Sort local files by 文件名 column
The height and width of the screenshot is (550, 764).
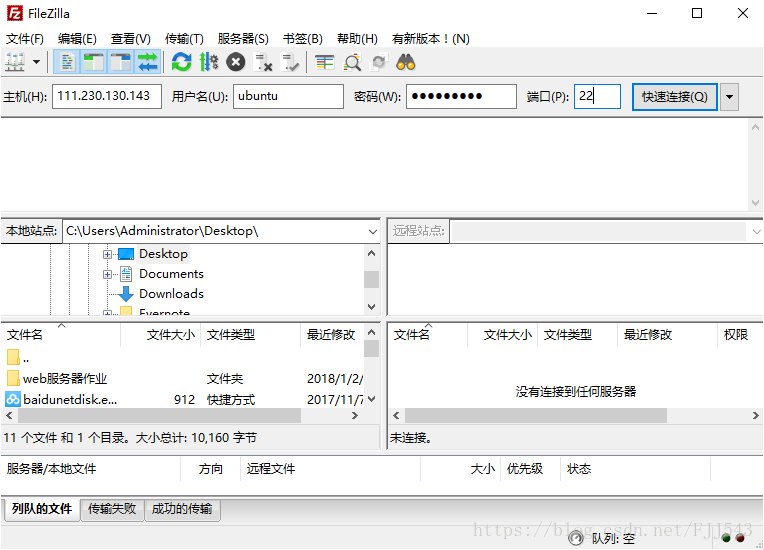(61, 335)
